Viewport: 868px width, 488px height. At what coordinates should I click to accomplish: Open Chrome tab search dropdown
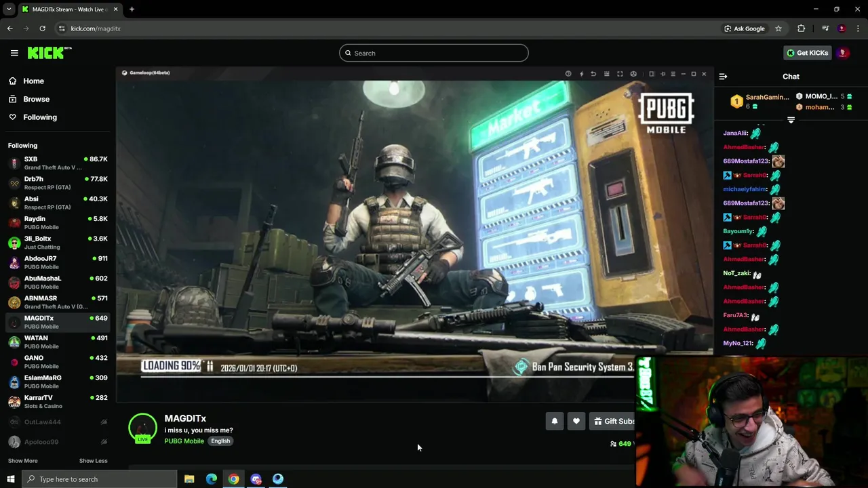tap(9, 9)
